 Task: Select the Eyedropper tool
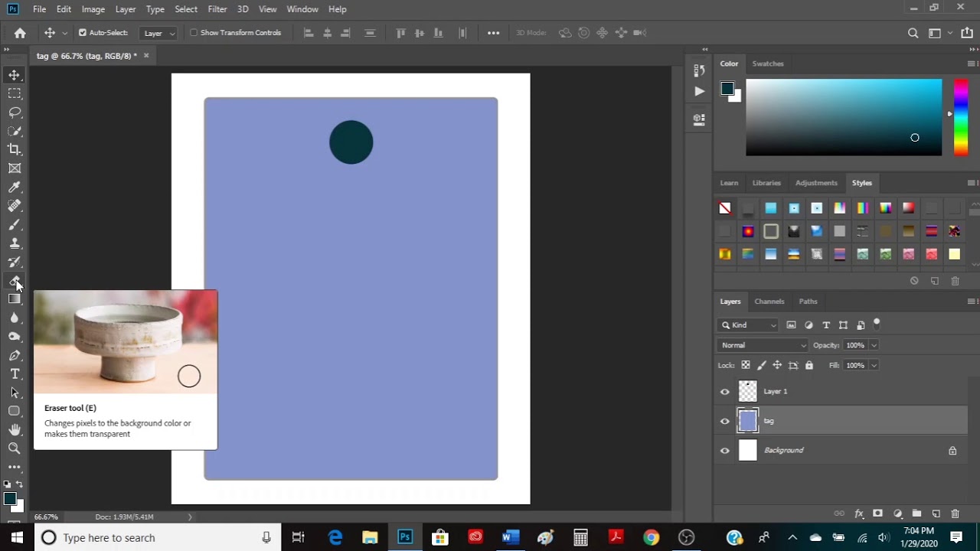(x=15, y=187)
